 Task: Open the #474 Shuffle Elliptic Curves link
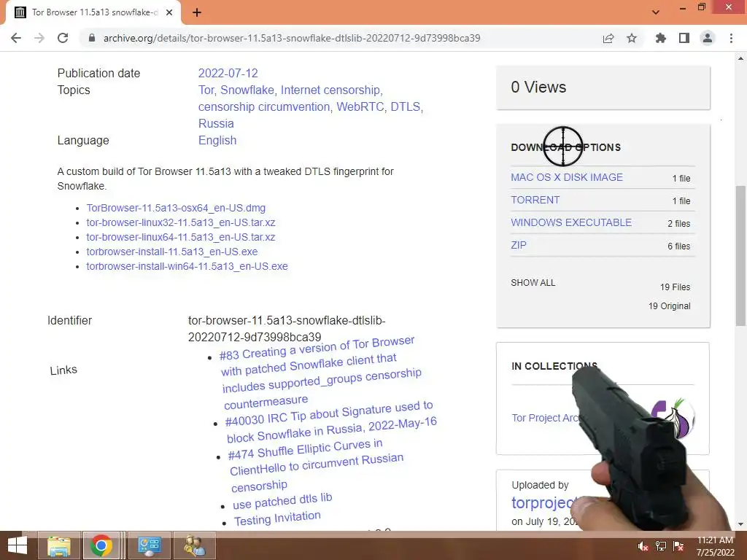(x=316, y=465)
